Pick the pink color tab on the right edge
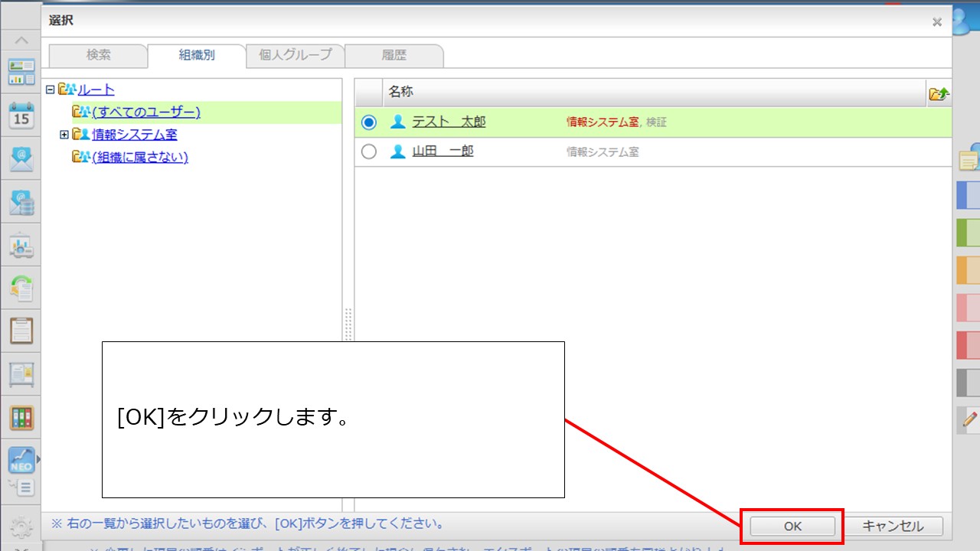 [969, 308]
